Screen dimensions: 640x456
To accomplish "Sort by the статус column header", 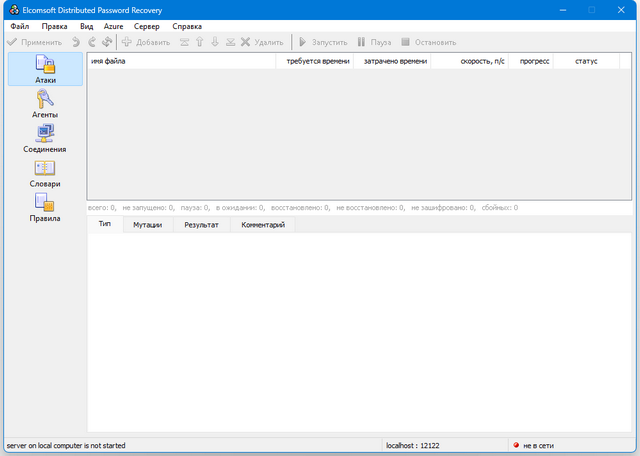I will [x=587, y=61].
